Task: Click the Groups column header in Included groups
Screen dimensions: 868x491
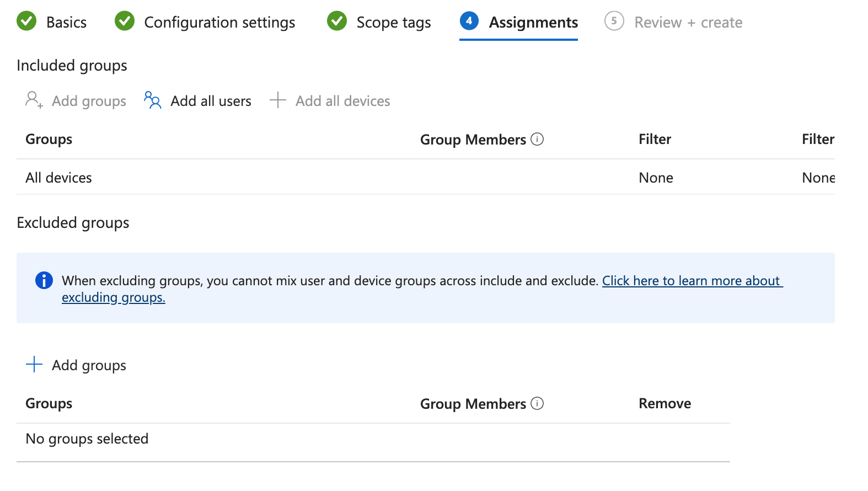Action: click(x=49, y=139)
